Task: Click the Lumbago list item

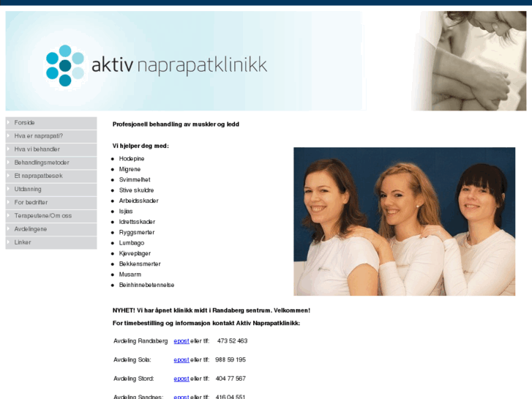Action: (x=132, y=243)
